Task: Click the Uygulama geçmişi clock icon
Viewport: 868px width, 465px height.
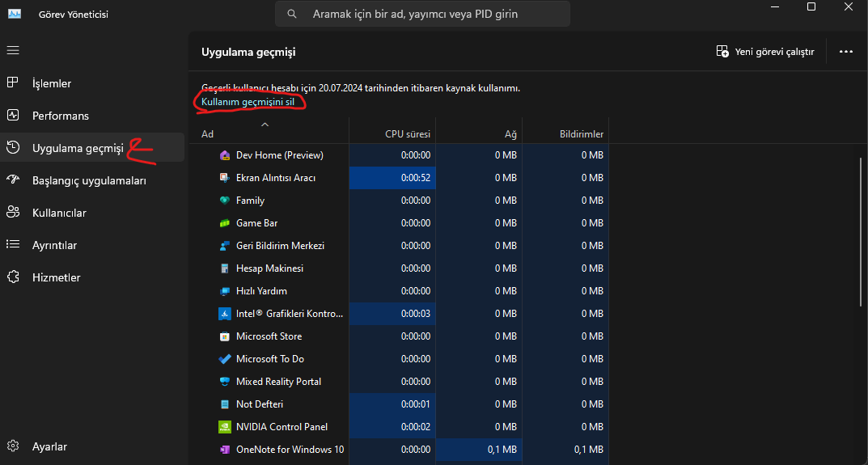Action: (13, 147)
